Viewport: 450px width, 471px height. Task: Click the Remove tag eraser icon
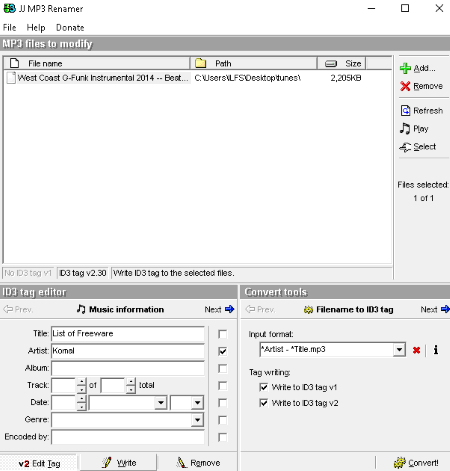tap(182, 463)
